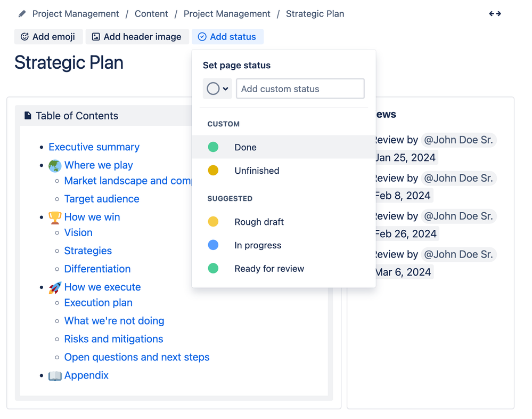The height and width of the screenshot is (419, 532).
Task: Click the Feb 26, 2024 date
Action: [x=406, y=234]
